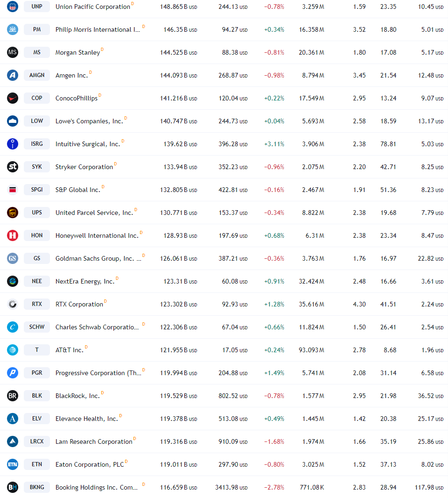This screenshot has height=498, width=448.
Task: Click the Lam Research logo icon
Action: [x=13, y=441]
